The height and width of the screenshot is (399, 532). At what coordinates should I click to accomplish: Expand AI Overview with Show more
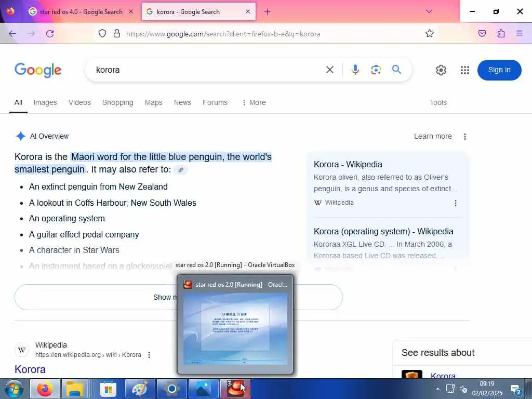[x=179, y=297]
